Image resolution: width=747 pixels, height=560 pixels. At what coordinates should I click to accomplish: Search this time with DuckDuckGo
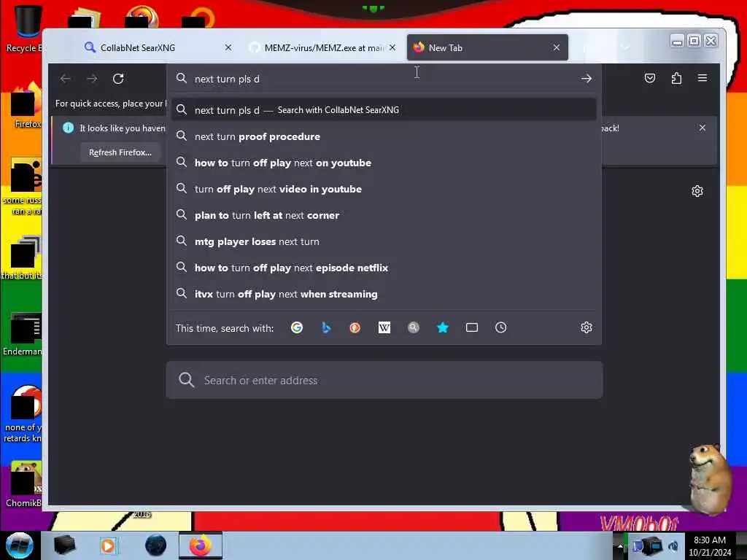[x=355, y=327]
